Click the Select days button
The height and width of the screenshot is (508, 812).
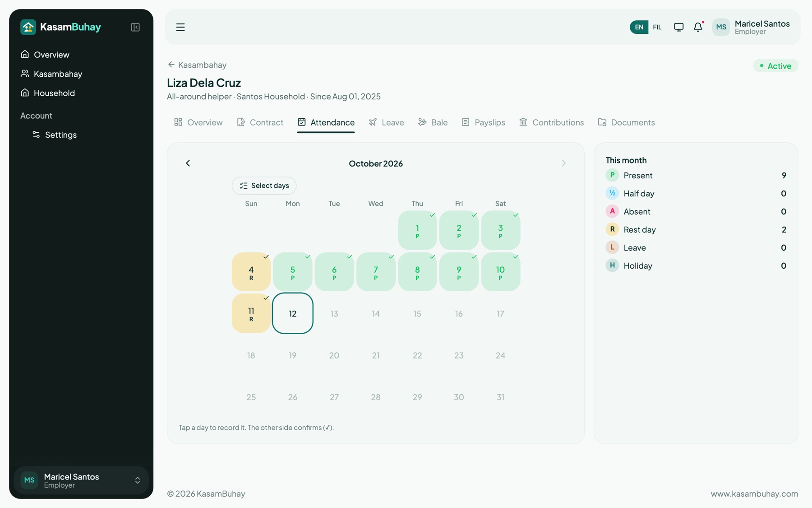click(x=264, y=186)
